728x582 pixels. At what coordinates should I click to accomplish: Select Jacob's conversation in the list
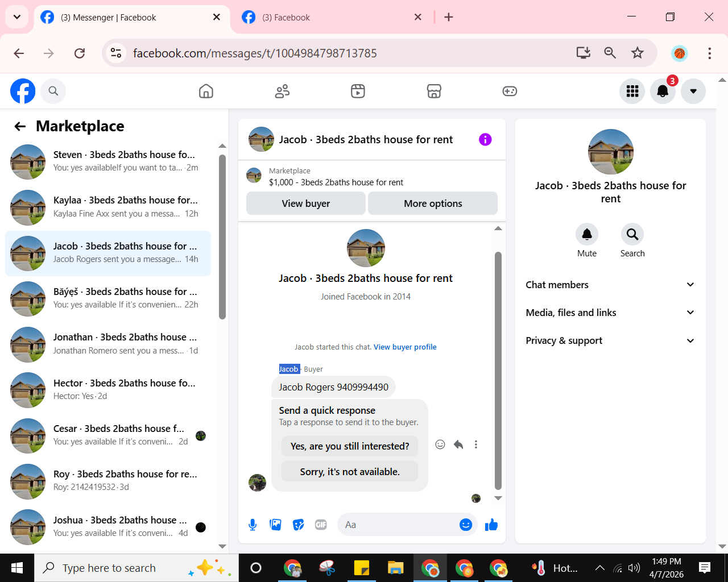(x=108, y=253)
